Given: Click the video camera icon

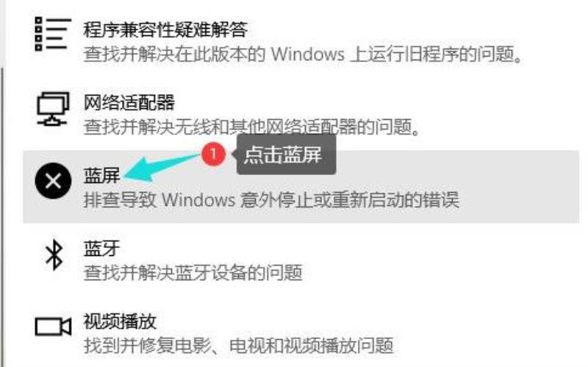Looking at the screenshot, I should coord(53,327).
